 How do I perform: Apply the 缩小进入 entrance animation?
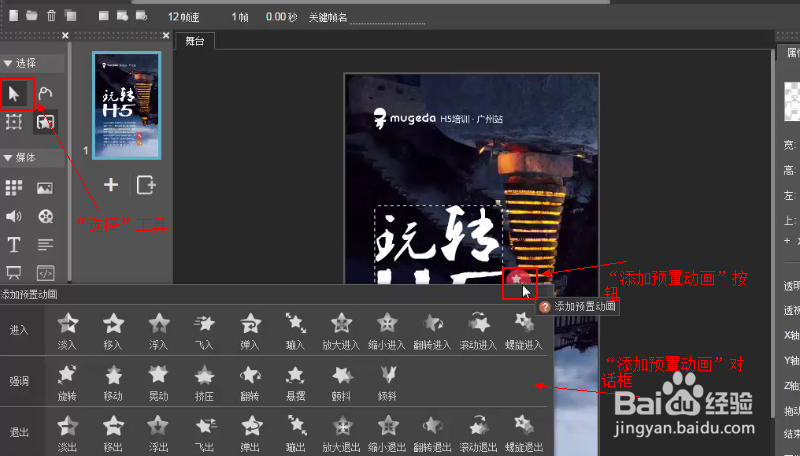tap(387, 331)
